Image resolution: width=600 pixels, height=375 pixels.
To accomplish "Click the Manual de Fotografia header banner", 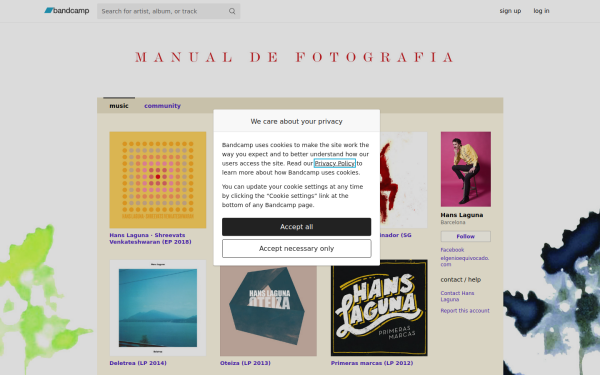I will pyautogui.click(x=295, y=57).
